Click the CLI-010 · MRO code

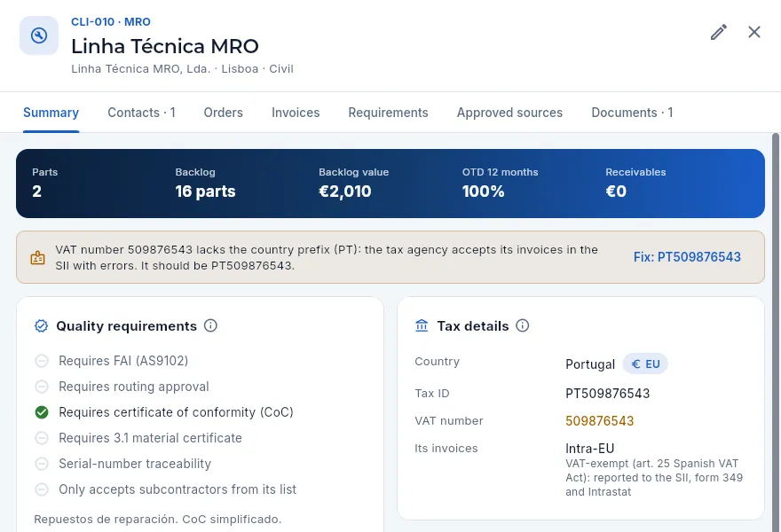point(111,22)
